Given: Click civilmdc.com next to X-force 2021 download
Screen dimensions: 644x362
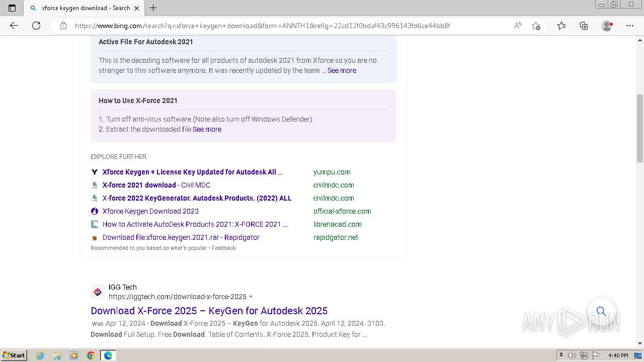Looking at the screenshot, I should (334, 185).
